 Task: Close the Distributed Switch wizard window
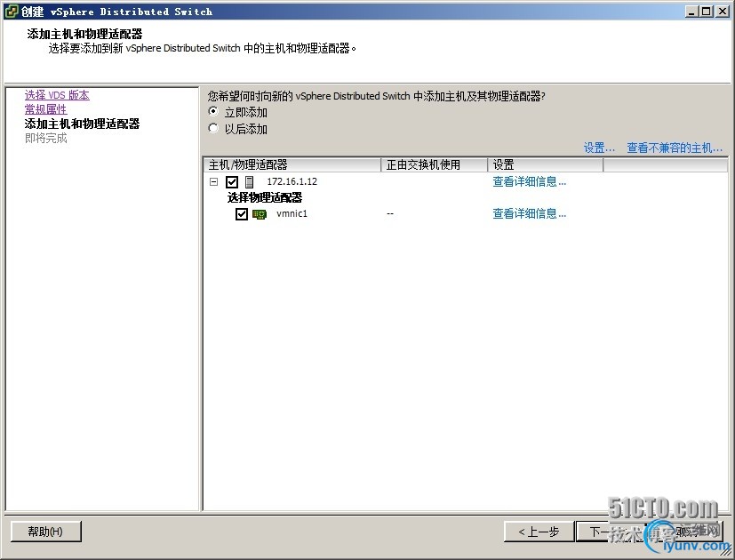(x=723, y=12)
